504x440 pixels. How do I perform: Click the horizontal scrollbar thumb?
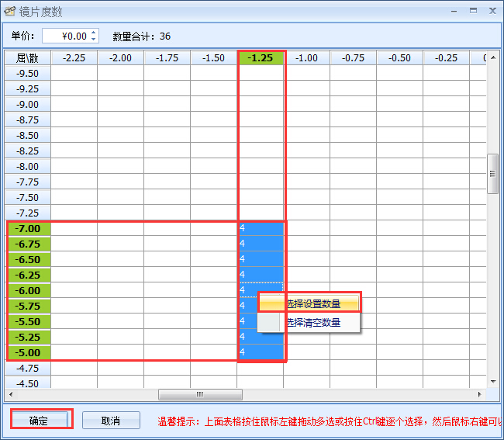pyautogui.click(x=200, y=394)
